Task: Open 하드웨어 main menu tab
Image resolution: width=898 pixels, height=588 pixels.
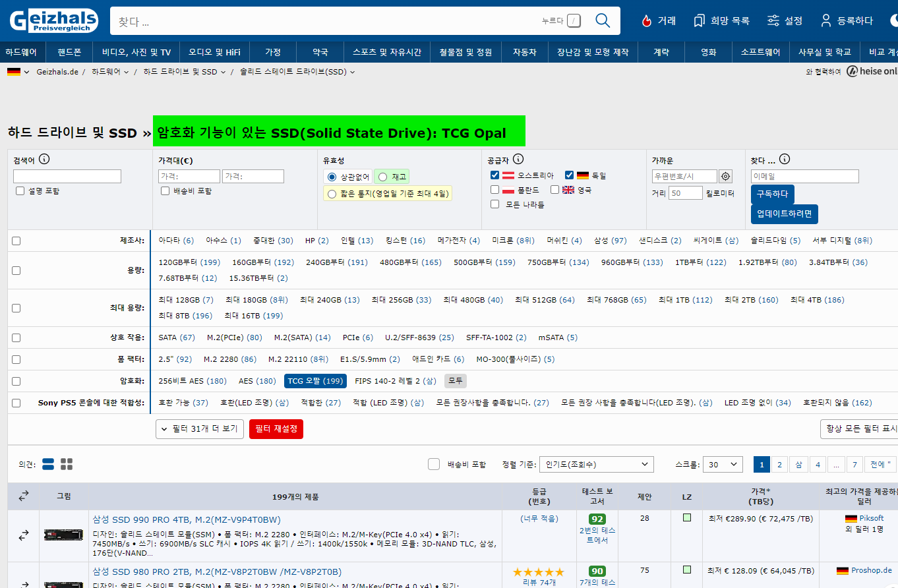Action: point(23,52)
